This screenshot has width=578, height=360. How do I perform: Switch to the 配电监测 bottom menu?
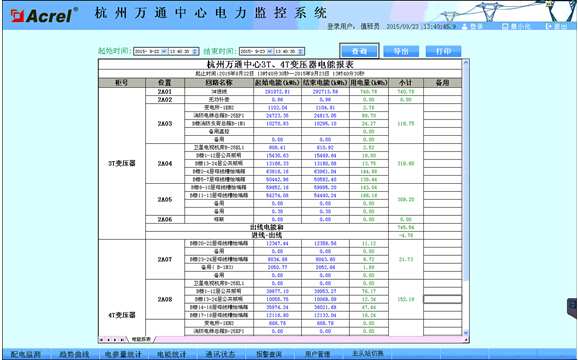(26, 354)
